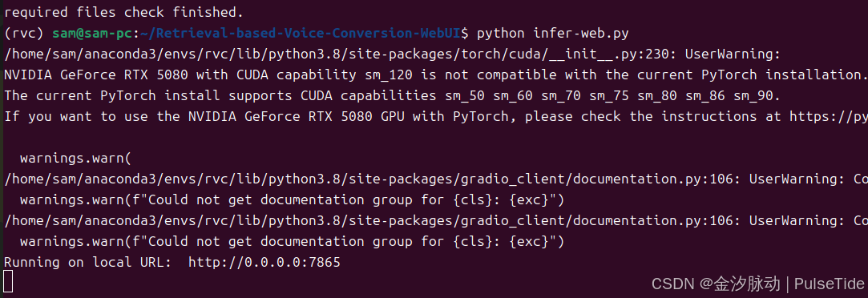Click the 'required files check finished.' line

pyautogui.click(x=123, y=12)
